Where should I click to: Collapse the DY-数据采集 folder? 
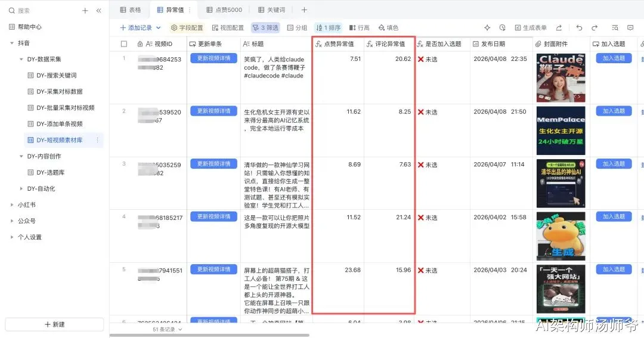tap(21, 59)
